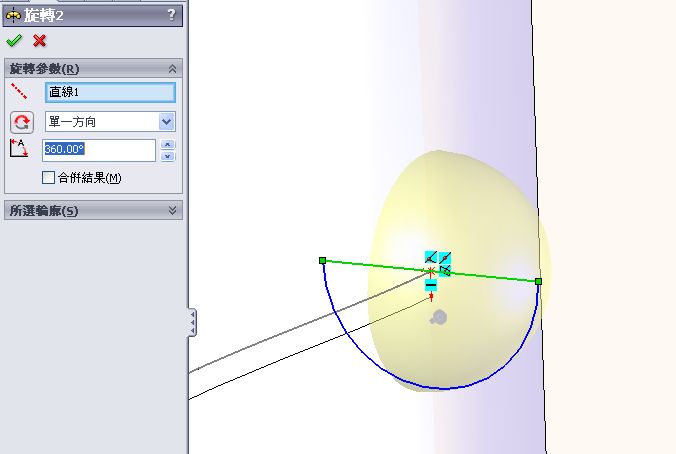Select the 直線1 axis field
Viewport: 676px width, 454px height.
click(x=110, y=92)
